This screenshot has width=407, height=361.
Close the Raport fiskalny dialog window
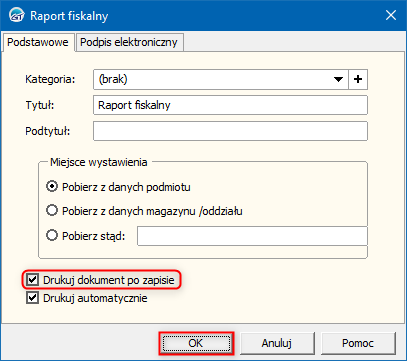[x=391, y=15]
